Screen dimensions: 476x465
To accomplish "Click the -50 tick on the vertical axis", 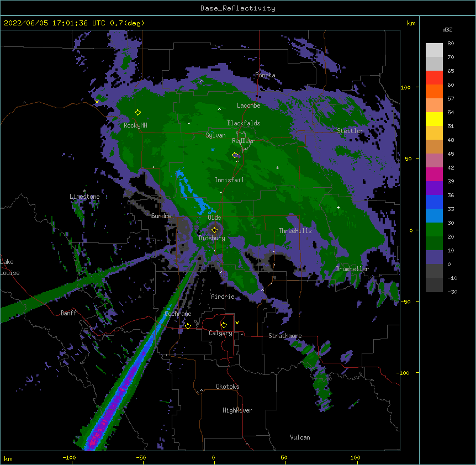I will (x=405, y=302).
